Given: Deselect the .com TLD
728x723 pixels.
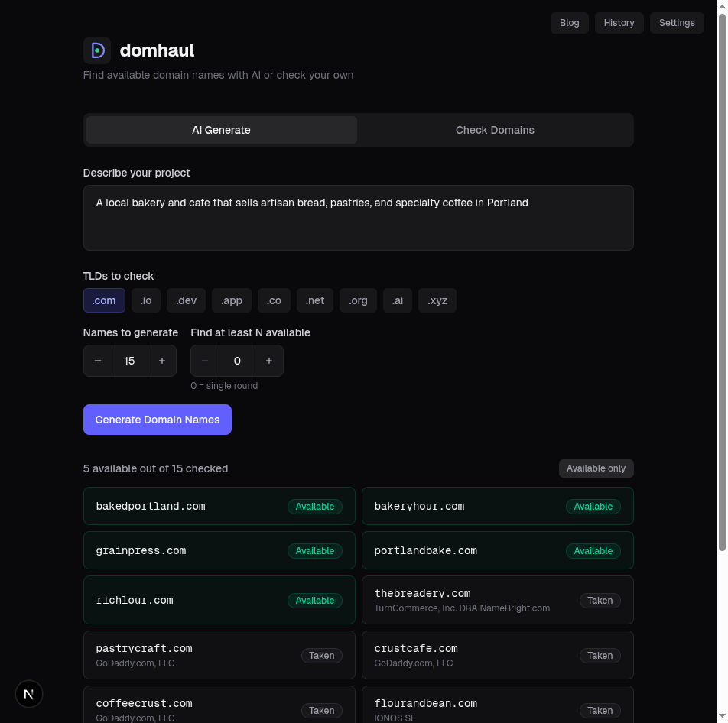Looking at the screenshot, I should [x=104, y=300].
